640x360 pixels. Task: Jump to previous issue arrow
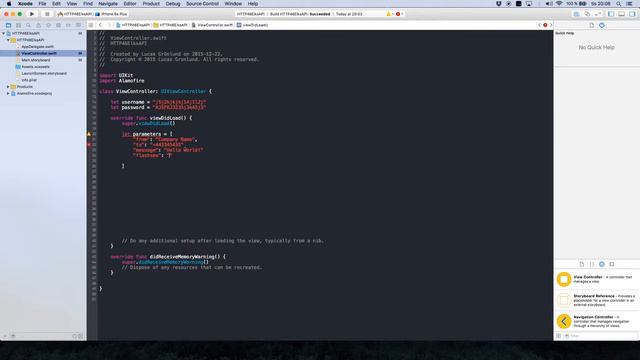point(540,25)
